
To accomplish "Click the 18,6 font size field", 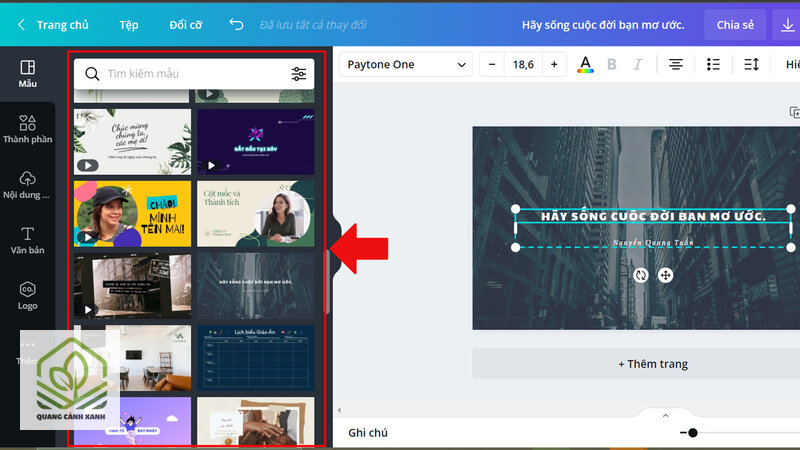I will click(x=523, y=64).
